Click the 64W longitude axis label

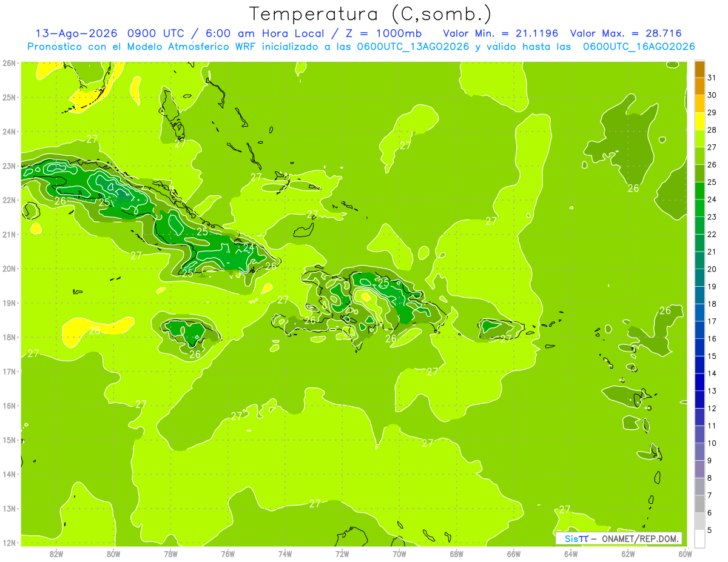pyautogui.click(x=571, y=554)
